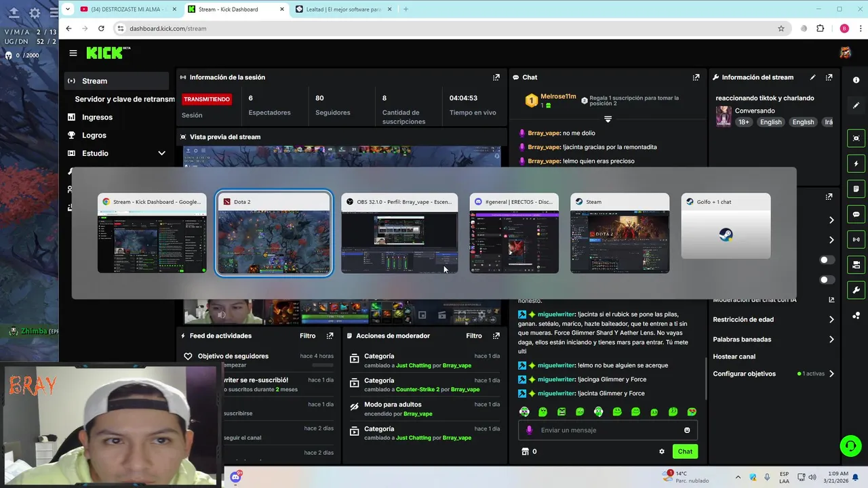Expand the Restricción de edad option
Viewport: 868px width, 488px height.
click(x=831, y=319)
